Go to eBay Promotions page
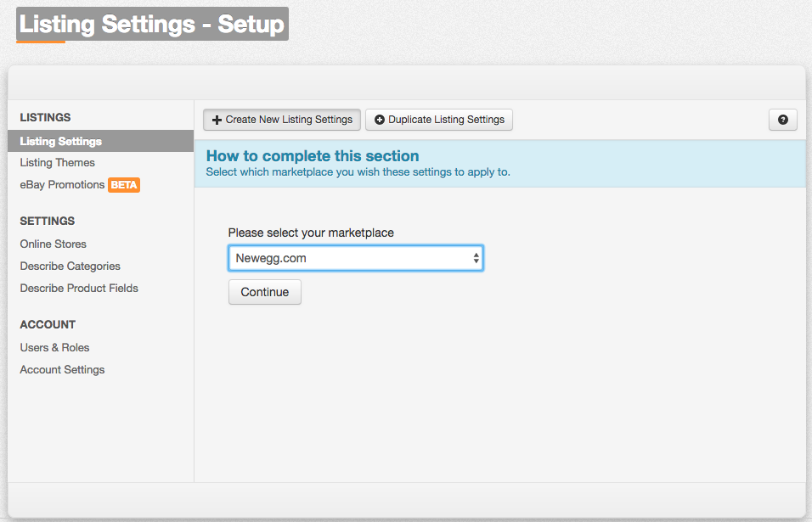Screen dimensions: 812x522 [x=62, y=185]
